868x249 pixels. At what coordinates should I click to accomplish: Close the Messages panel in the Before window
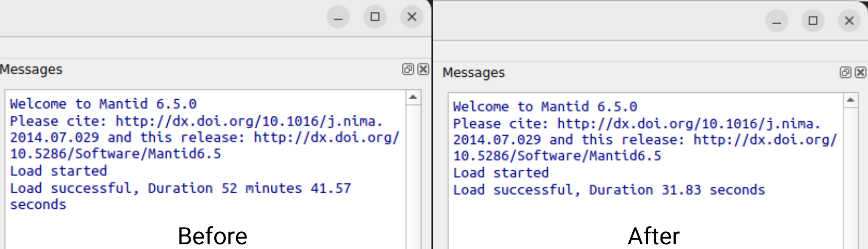point(423,69)
